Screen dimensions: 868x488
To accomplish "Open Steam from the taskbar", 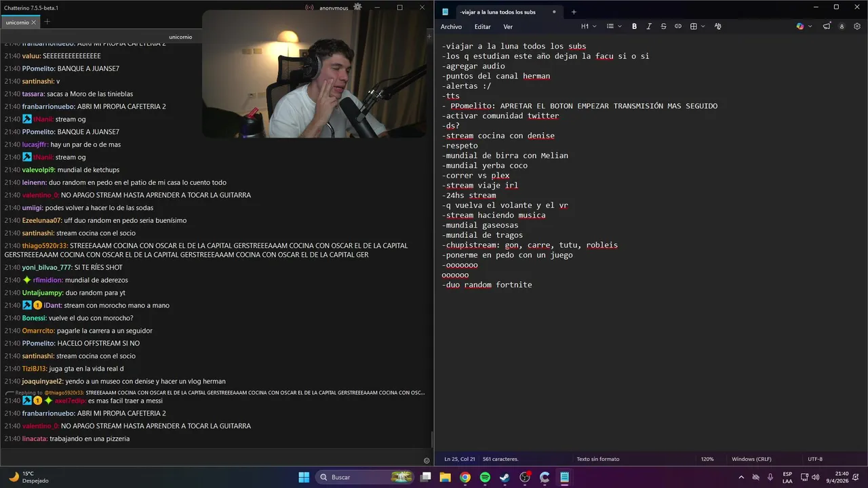I will click(x=505, y=477).
